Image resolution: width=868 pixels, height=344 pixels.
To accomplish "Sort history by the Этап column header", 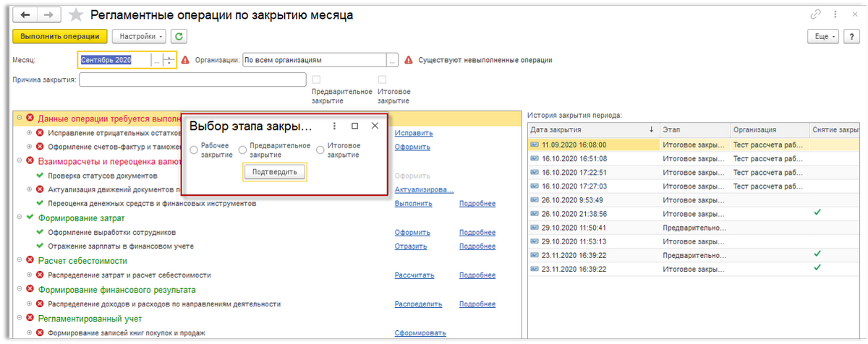I will coord(694,129).
